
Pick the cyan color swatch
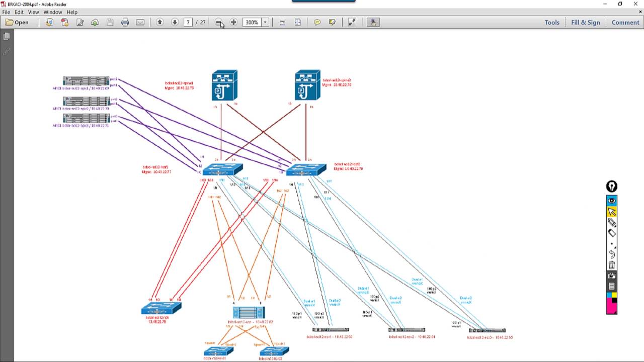click(609, 295)
